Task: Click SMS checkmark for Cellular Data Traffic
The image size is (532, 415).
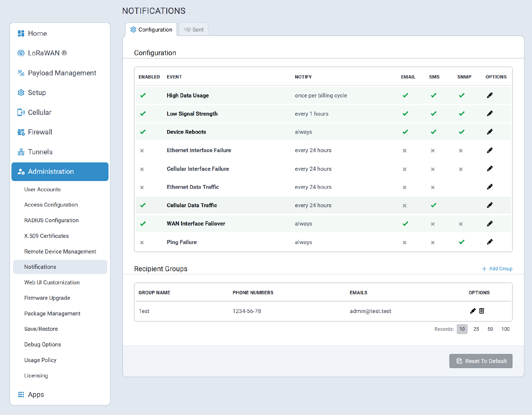Action: click(433, 205)
